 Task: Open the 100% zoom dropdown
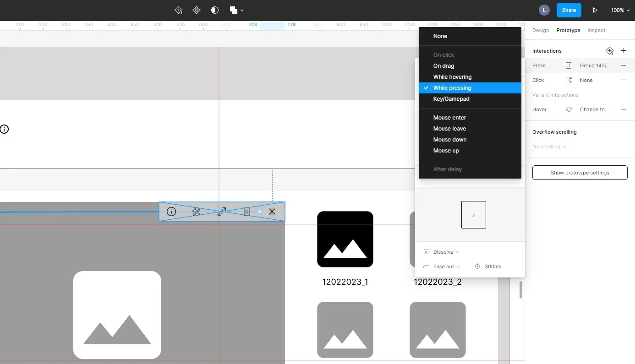point(620,10)
